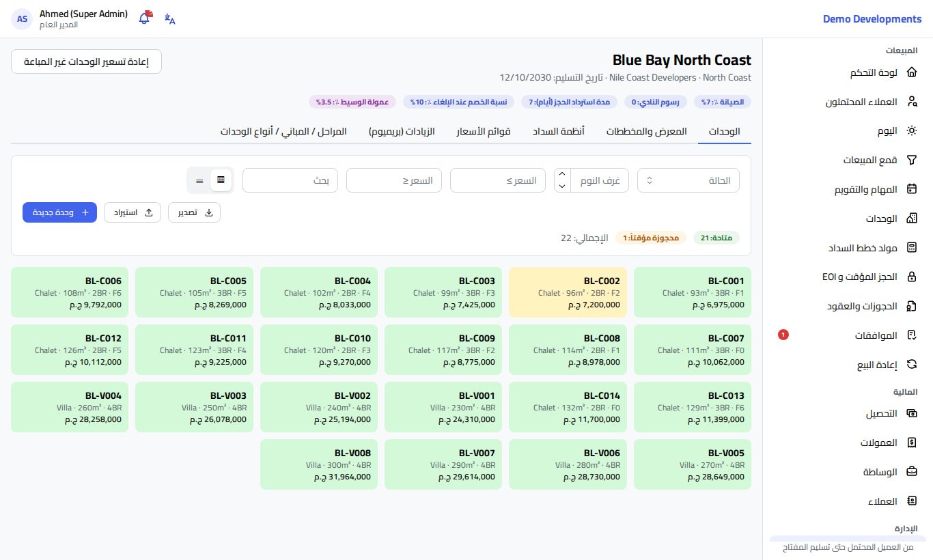The height and width of the screenshot is (560, 933).
Task: Switch to detailed grid view toggle
Action: point(221,180)
